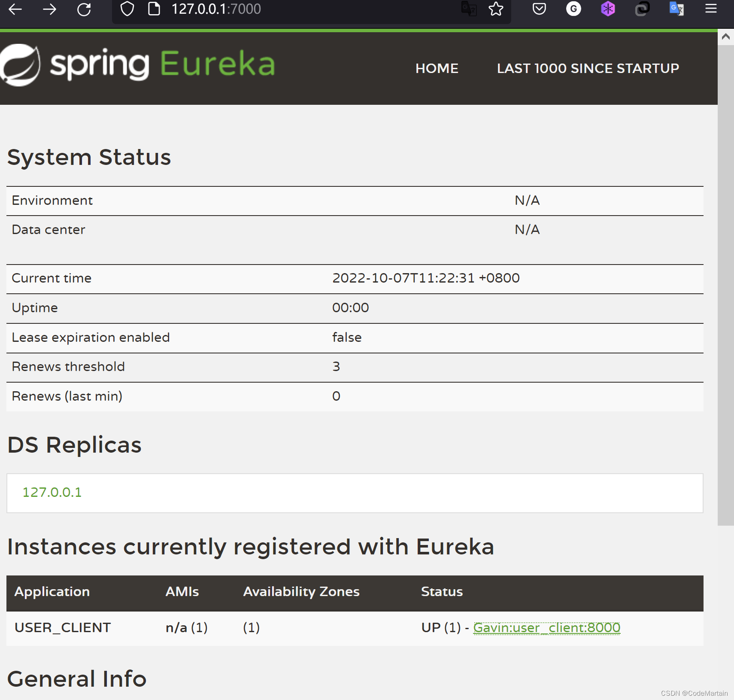Click the General Info heading
Viewport: 734px width, 700px height.
tap(77, 679)
